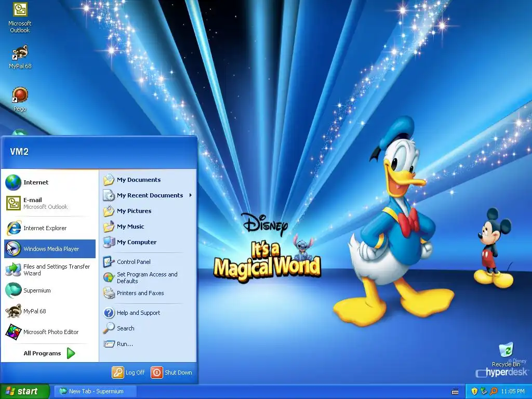The width and height of the screenshot is (532, 399).
Task: Click the Set Program Access and Defaults icon
Action: coord(109,277)
